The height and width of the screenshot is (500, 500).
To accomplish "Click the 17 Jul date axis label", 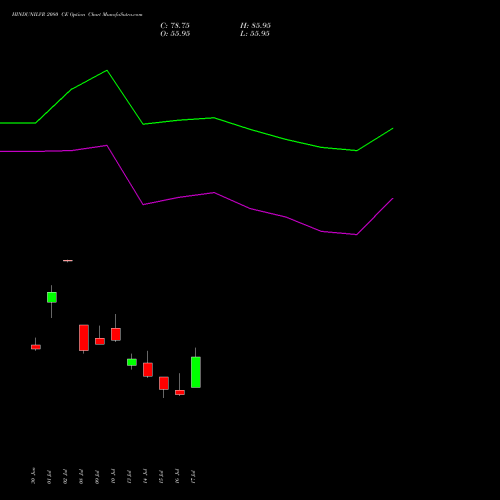I will (193, 477).
